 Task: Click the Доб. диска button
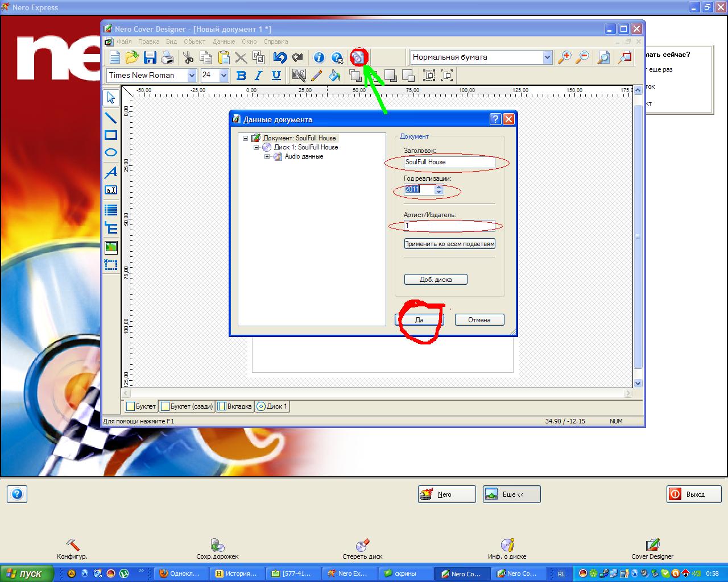point(436,280)
